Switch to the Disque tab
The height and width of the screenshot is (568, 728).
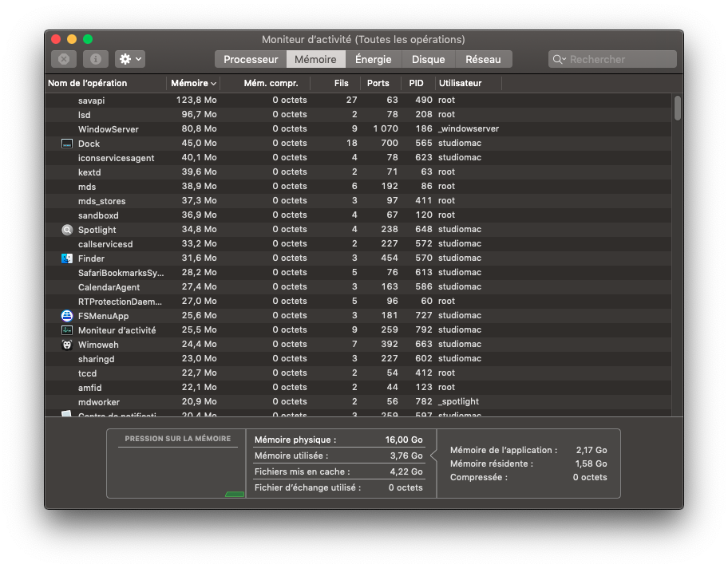click(x=429, y=59)
